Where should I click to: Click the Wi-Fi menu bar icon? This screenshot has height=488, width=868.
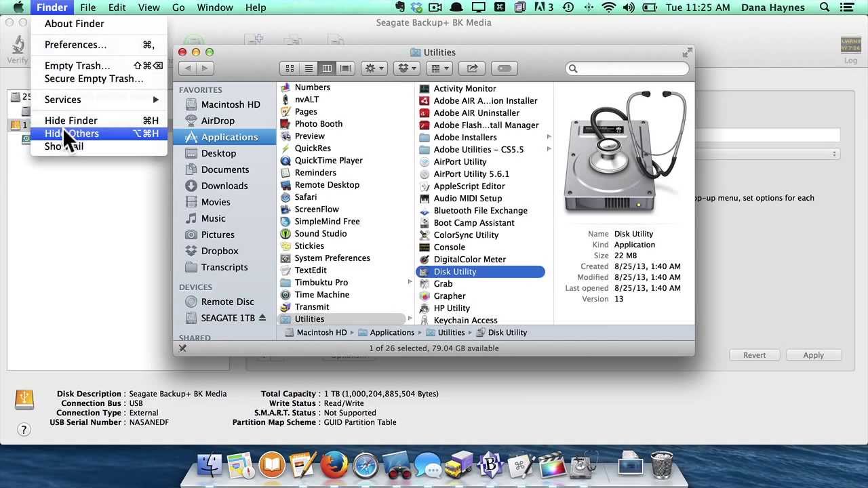608,7
